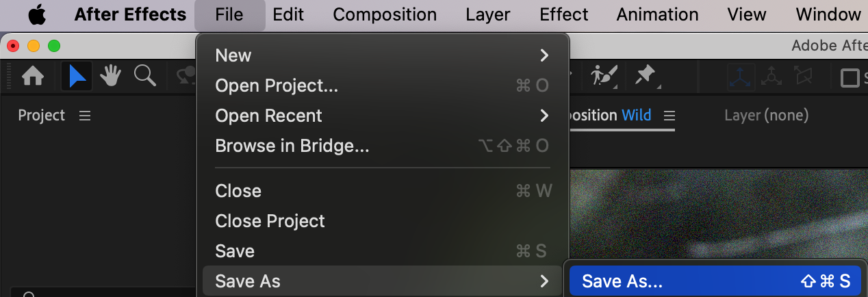Choose the World Axis mode icon
Screen dimensions: 868x297
click(x=772, y=77)
